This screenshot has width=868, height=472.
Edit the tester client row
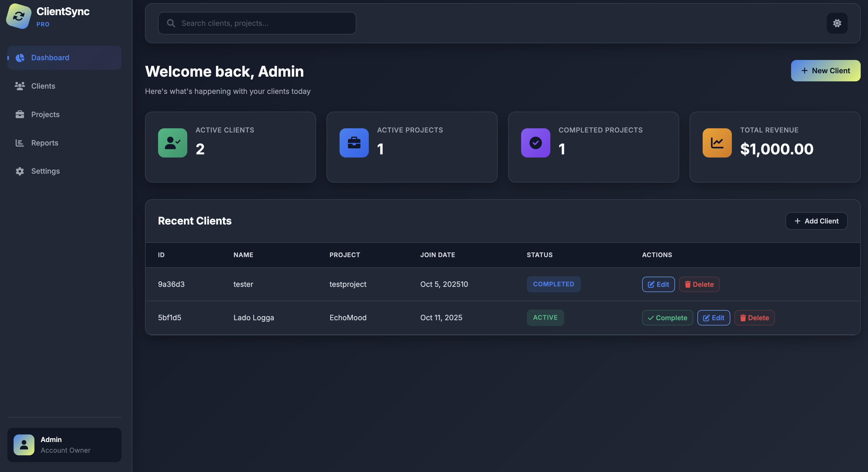click(x=658, y=284)
